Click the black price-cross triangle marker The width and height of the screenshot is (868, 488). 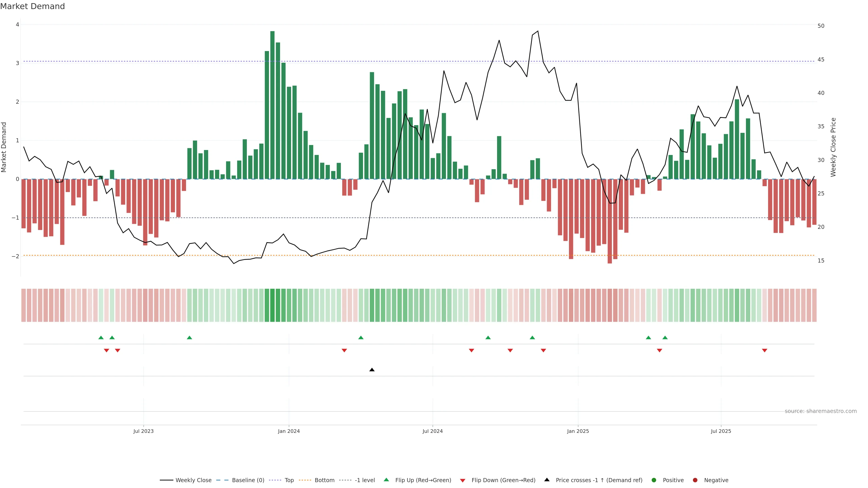click(x=372, y=370)
